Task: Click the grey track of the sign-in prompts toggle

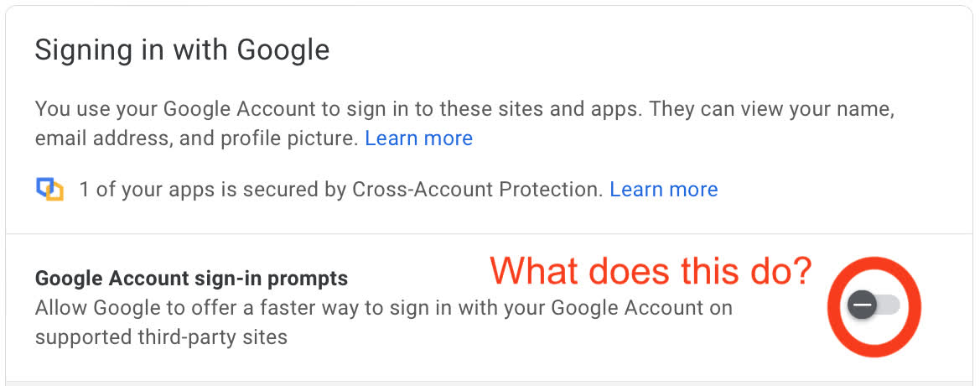Action: pos(889,305)
